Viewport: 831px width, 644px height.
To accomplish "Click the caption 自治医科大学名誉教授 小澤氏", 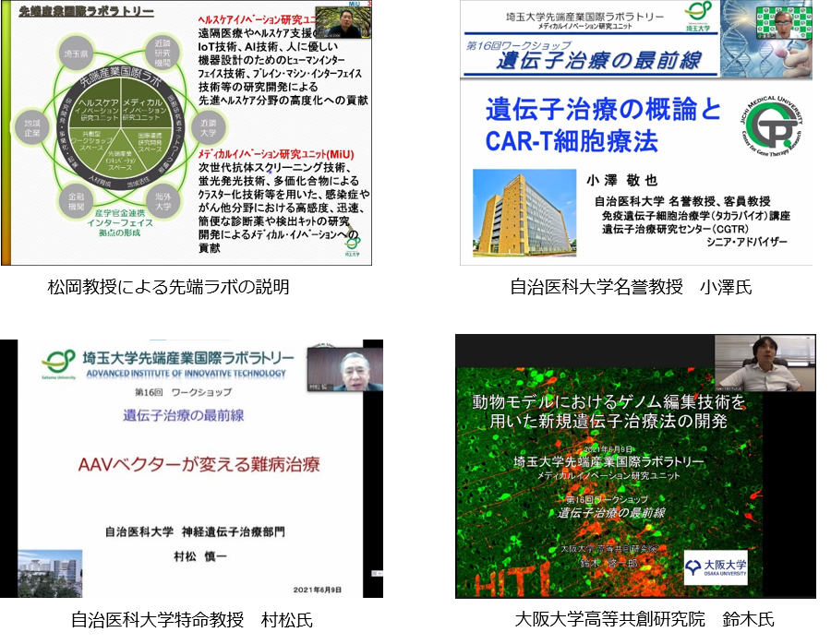I will 631,287.
